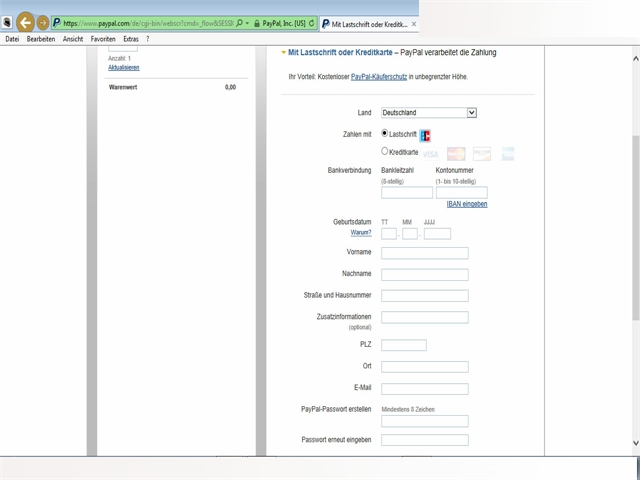Close the Mit Lastschrift oder Kreditk... tab
The height and width of the screenshot is (480, 640).
(414, 24)
